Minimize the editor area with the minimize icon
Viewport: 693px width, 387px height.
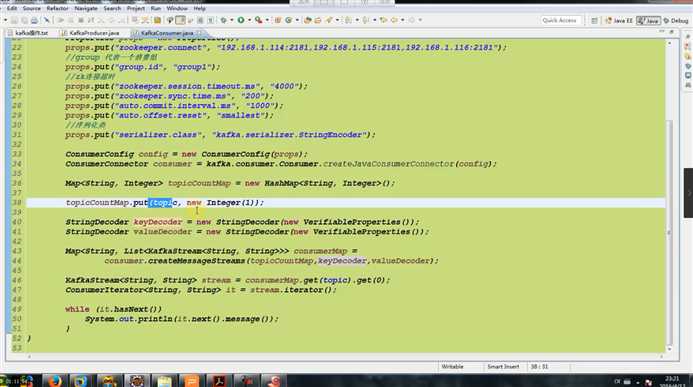pyautogui.click(x=662, y=32)
